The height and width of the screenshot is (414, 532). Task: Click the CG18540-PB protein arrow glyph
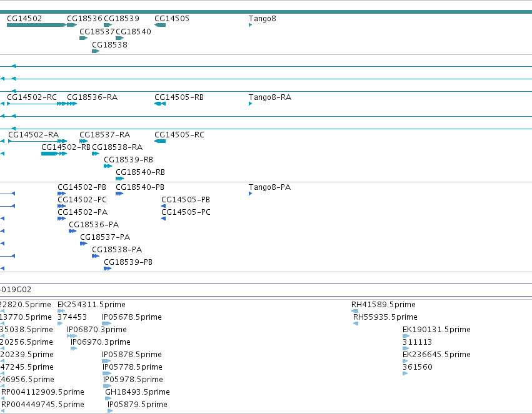(119, 194)
